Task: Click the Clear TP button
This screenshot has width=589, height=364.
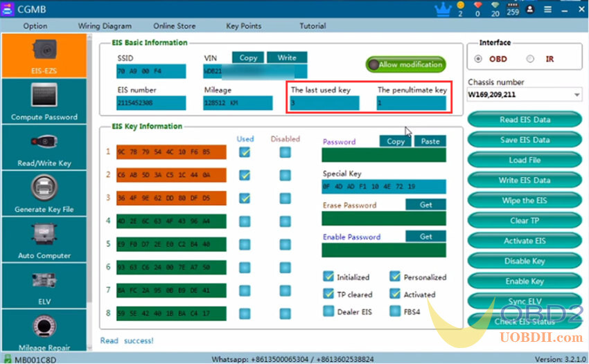Action: pos(525,221)
